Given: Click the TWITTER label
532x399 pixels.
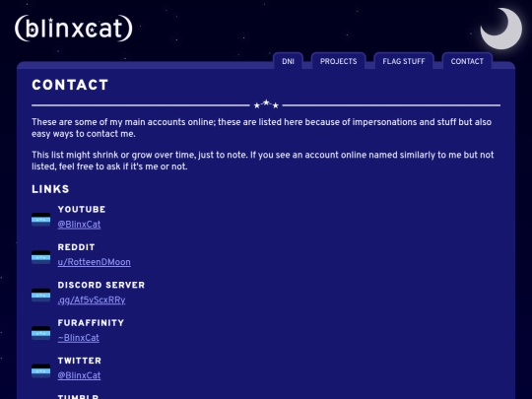Looking at the screenshot, I should click(80, 361).
